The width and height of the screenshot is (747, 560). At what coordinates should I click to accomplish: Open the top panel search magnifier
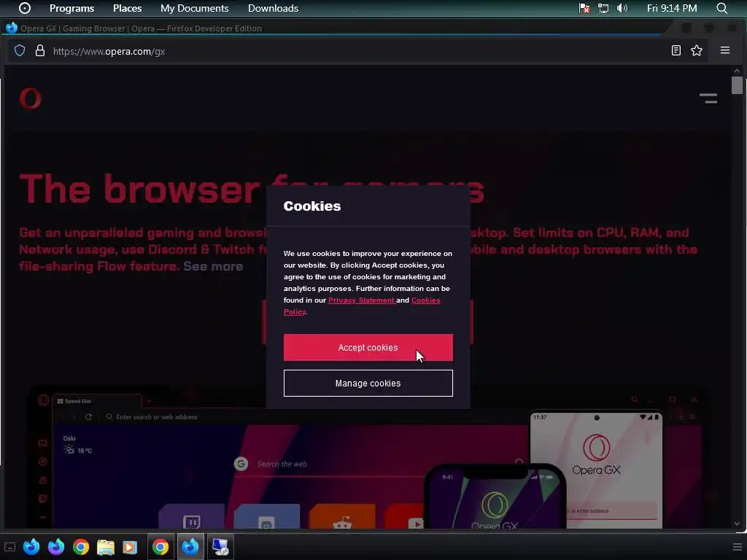(x=721, y=8)
